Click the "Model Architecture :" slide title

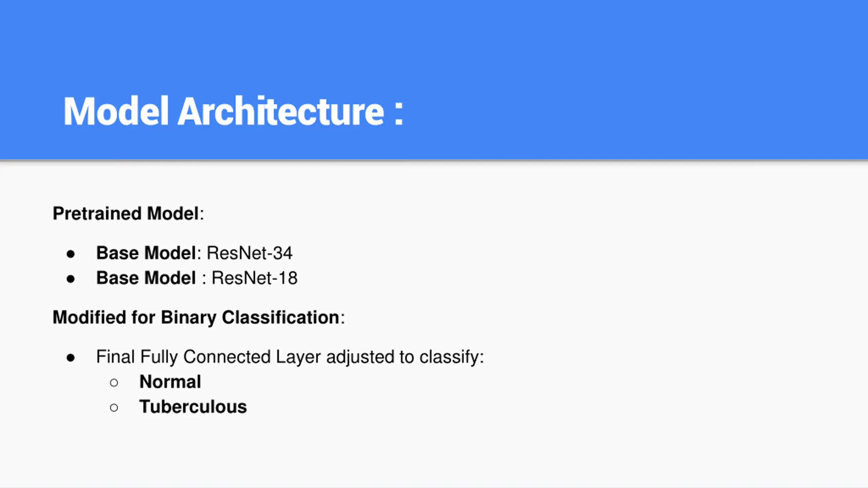(x=233, y=111)
